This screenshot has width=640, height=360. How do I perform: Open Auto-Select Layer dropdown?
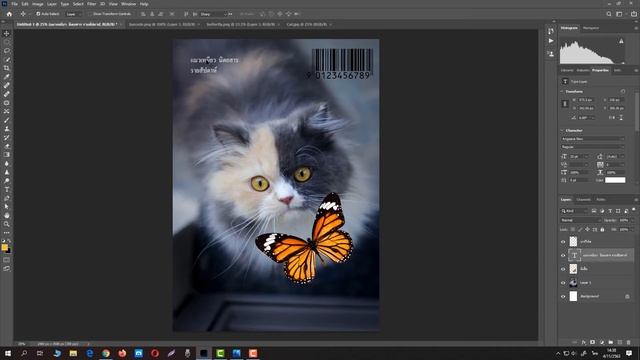point(74,14)
